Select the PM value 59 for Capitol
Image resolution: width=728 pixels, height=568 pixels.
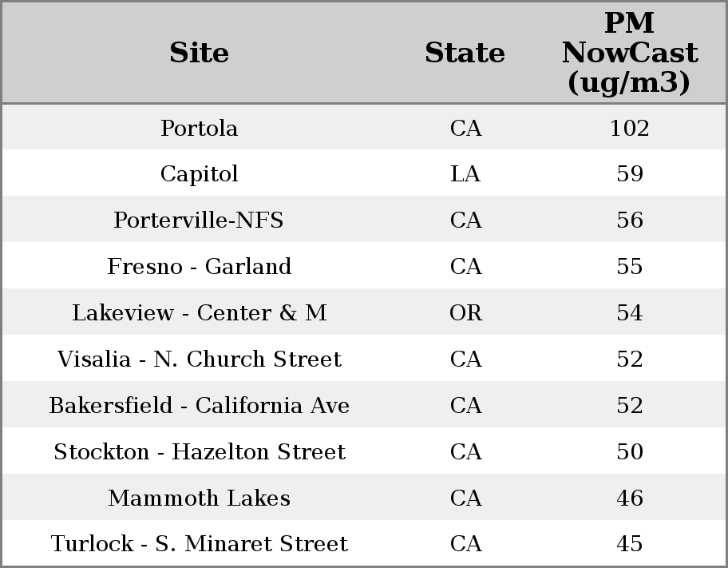pyautogui.click(x=629, y=174)
